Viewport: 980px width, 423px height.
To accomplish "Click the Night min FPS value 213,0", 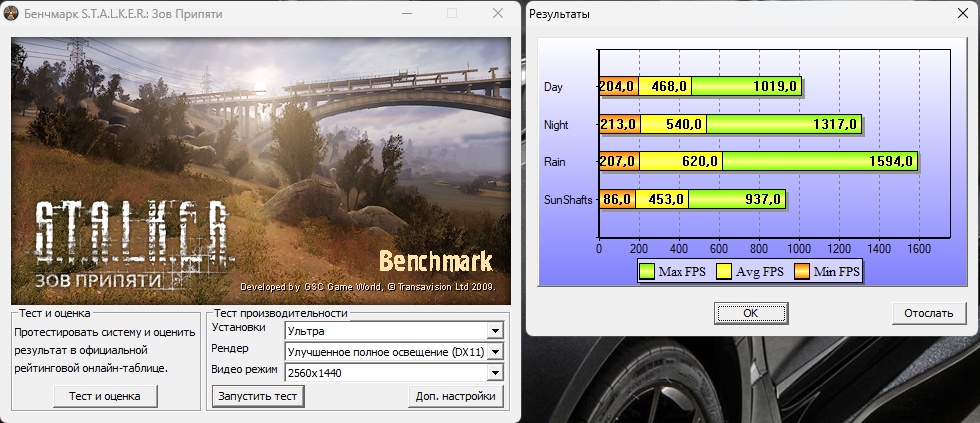I will (x=618, y=124).
